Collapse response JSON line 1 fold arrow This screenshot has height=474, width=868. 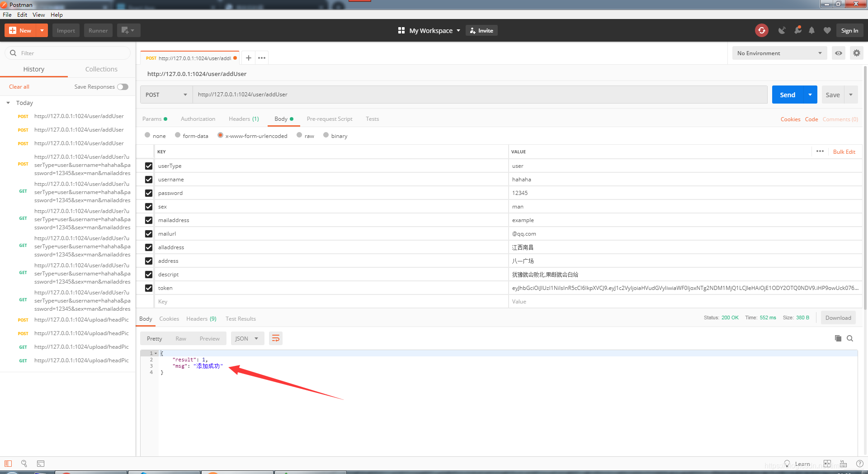coord(156,353)
